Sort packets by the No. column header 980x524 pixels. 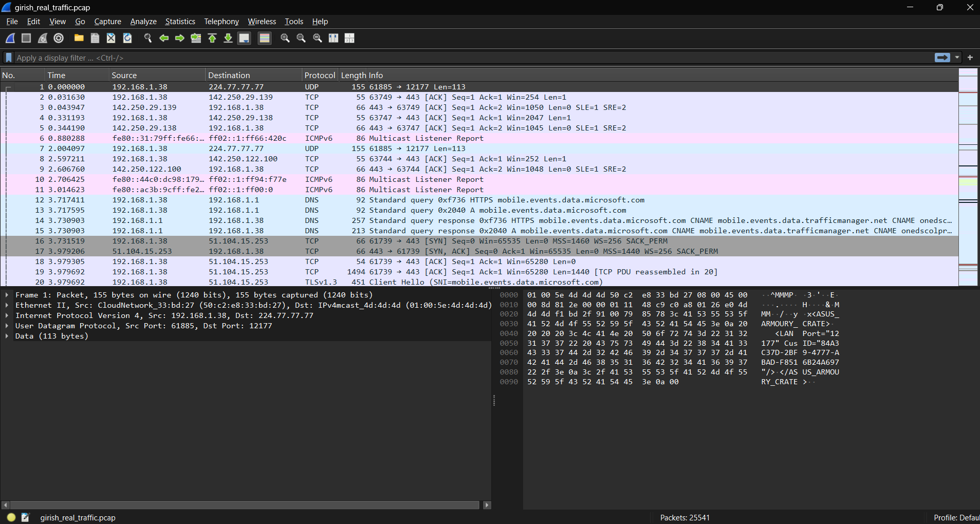[23, 75]
